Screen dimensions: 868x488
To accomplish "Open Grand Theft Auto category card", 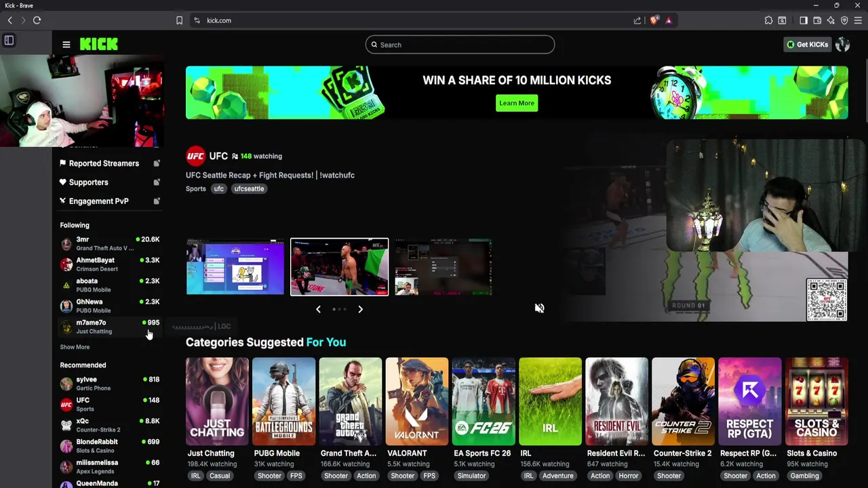I will 350,401.
